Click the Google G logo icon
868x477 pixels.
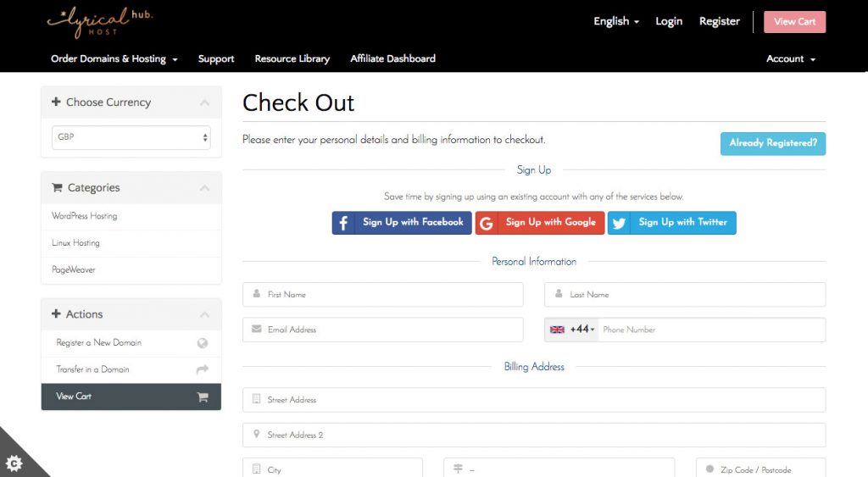(x=487, y=224)
